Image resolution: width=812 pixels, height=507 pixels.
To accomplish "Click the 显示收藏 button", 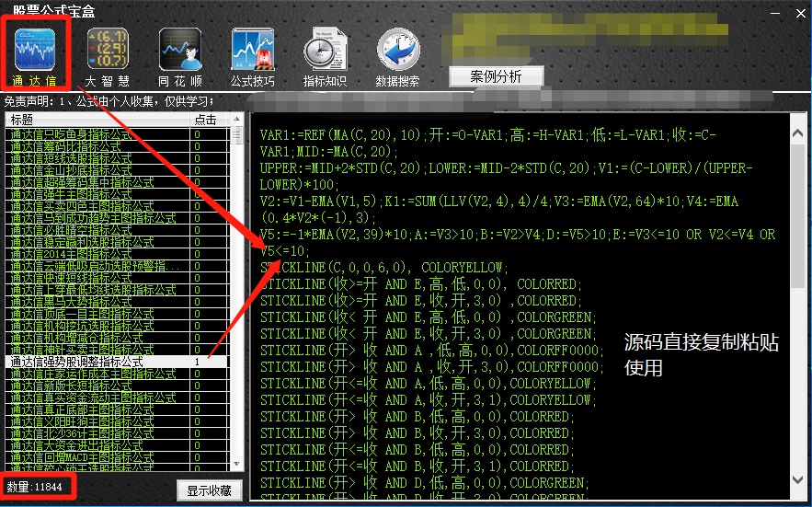I will (210, 490).
